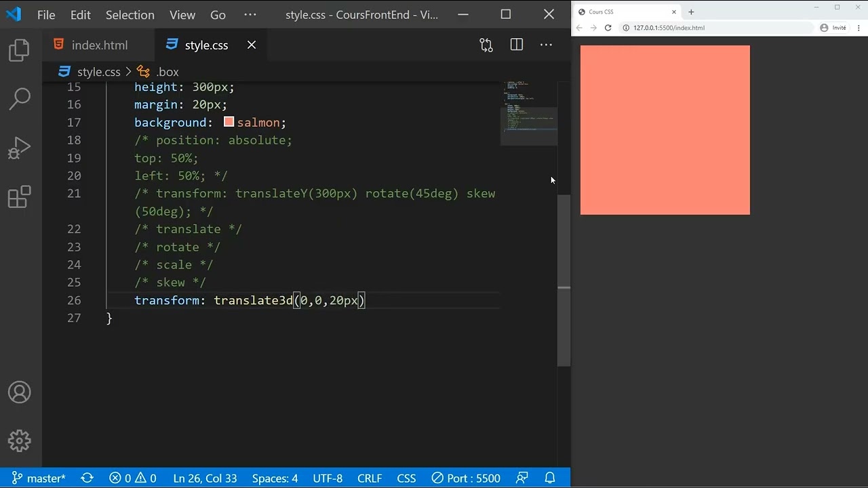Select language mode CSS

(x=406, y=478)
